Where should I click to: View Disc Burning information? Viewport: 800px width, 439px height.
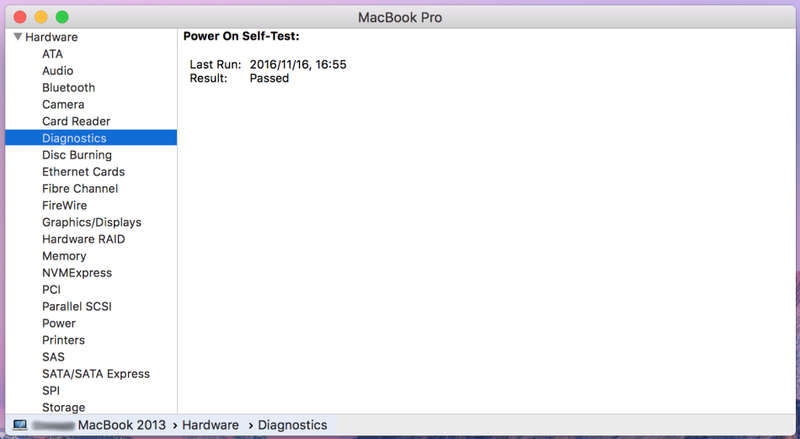click(x=77, y=155)
